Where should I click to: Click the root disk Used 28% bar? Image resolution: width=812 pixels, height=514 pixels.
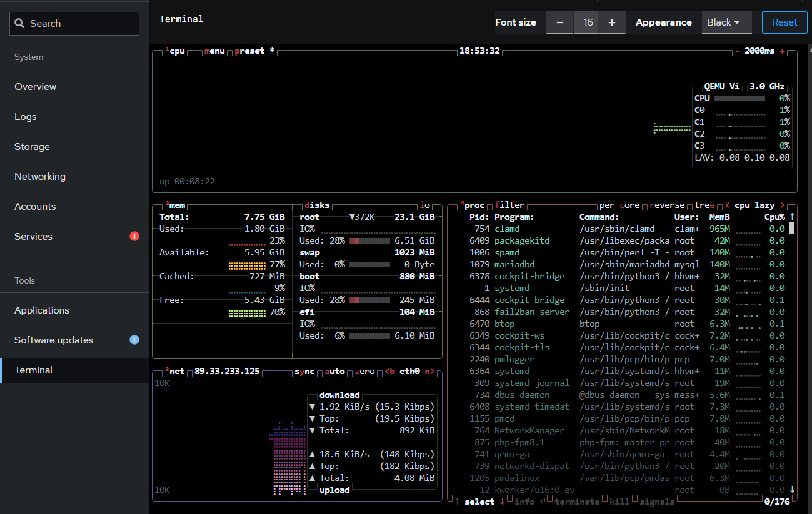coord(369,241)
